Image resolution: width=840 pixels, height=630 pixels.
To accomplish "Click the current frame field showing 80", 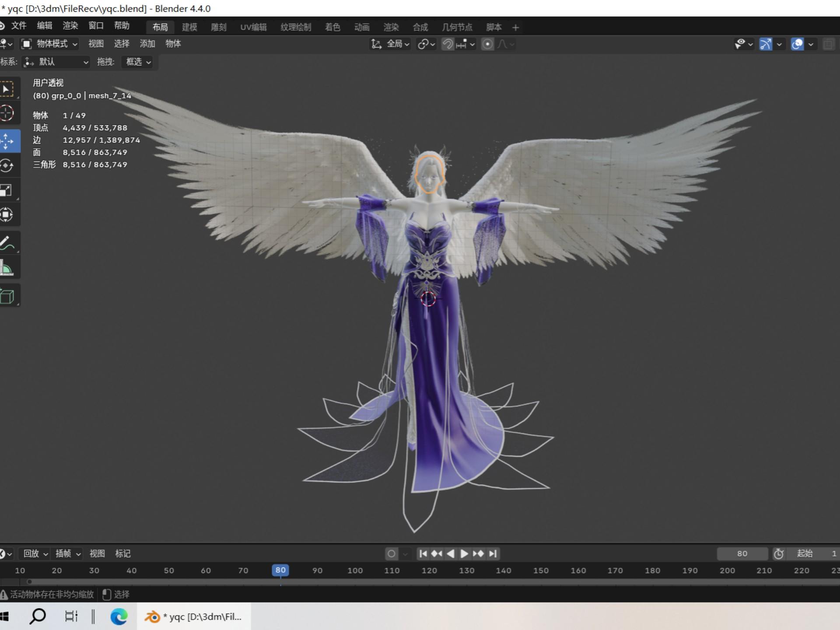I will [x=742, y=554].
